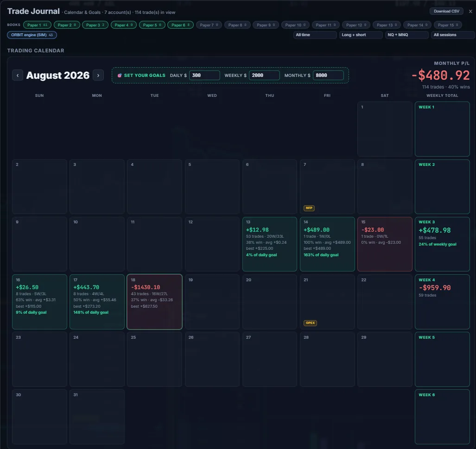Screen dimensions: 476x449
Task: Click the '114 trades · 40% wins' text
Action: tap(446, 87)
